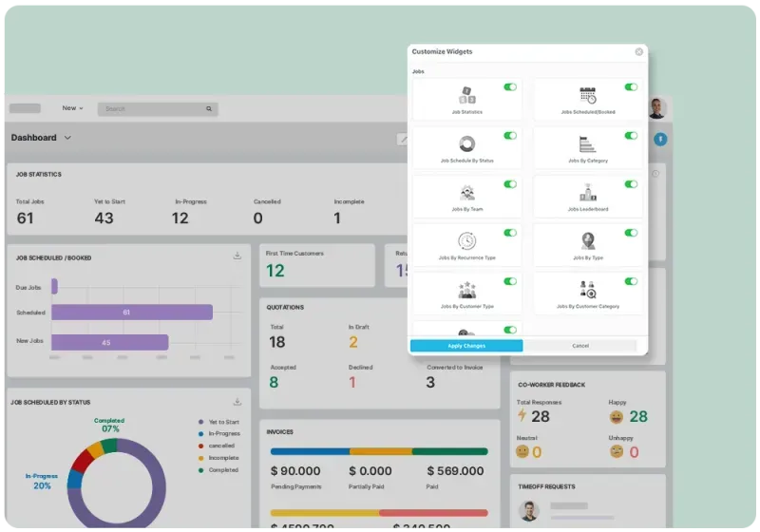Open the New dropdown menu
The height and width of the screenshot is (532, 760).
[72, 108]
